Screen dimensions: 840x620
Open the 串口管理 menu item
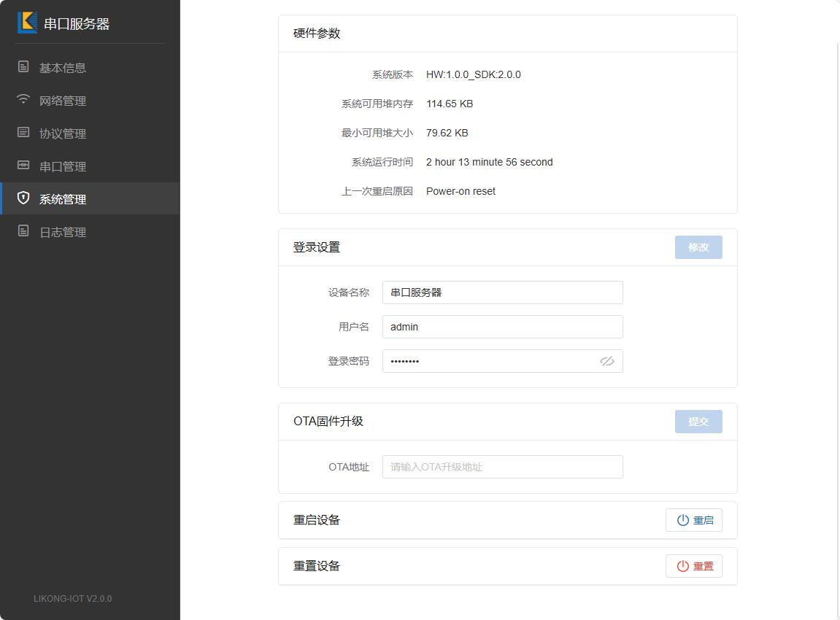pos(90,166)
